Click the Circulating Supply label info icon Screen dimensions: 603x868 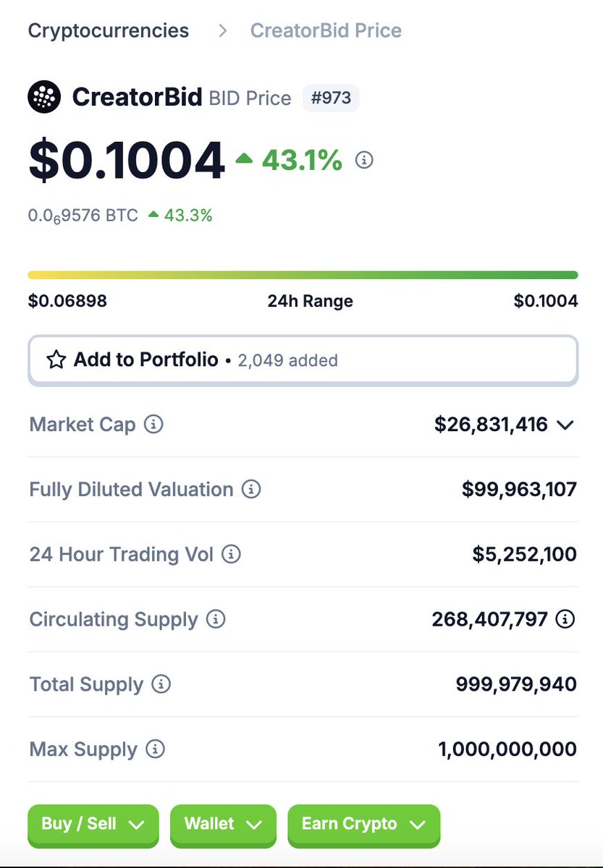pyautogui.click(x=216, y=619)
